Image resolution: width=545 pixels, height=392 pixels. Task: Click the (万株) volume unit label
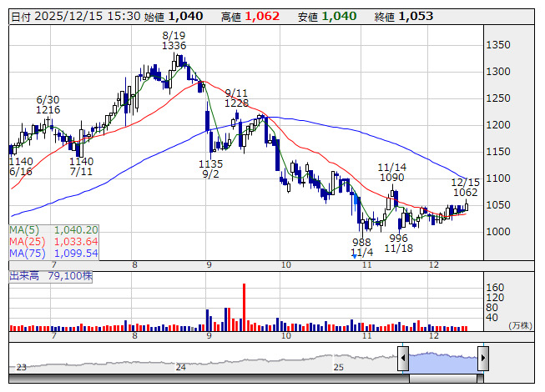coord(520,325)
